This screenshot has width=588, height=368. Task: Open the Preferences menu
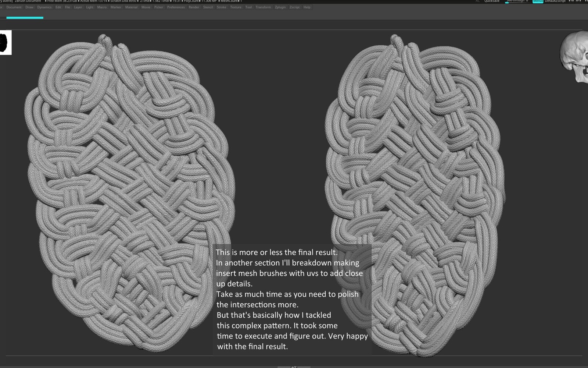click(x=176, y=7)
